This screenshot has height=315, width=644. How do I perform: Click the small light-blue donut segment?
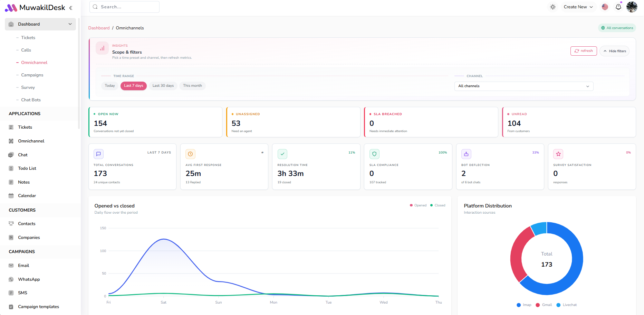[x=540, y=228]
